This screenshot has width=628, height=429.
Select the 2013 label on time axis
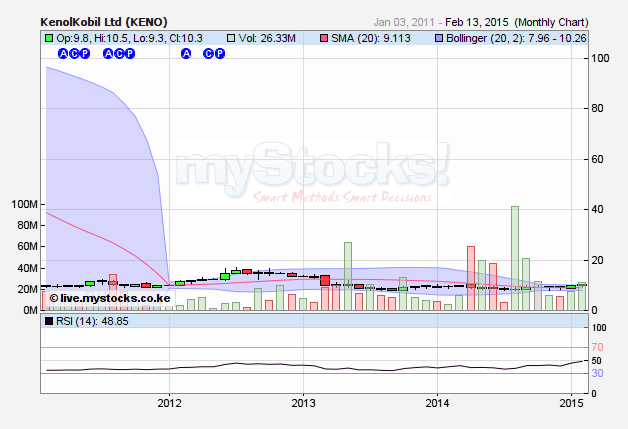click(x=303, y=402)
